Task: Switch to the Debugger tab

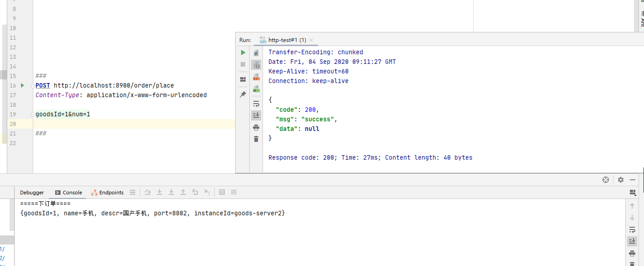Action: [32, 193]
